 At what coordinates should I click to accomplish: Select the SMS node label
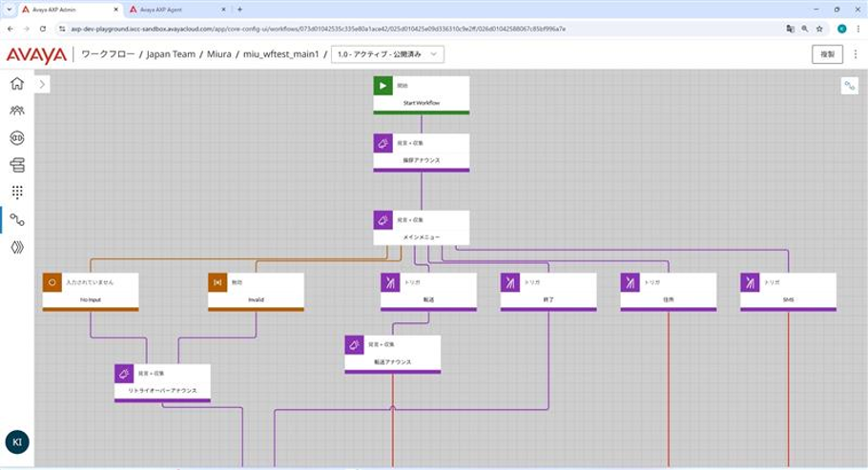[x=788, y=299]
